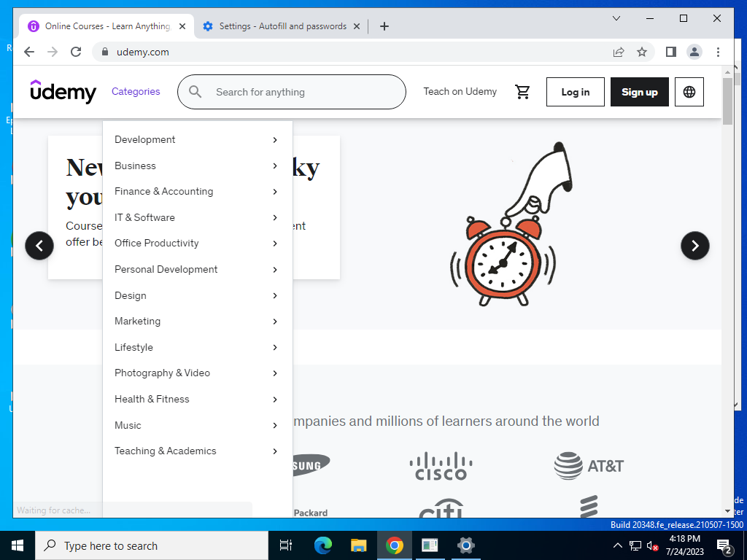Open File Explorer from taskbar

click(358, 545)
